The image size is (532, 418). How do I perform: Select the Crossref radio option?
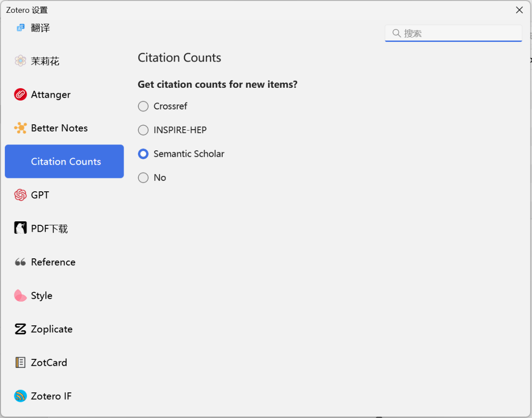coord(143,106)
